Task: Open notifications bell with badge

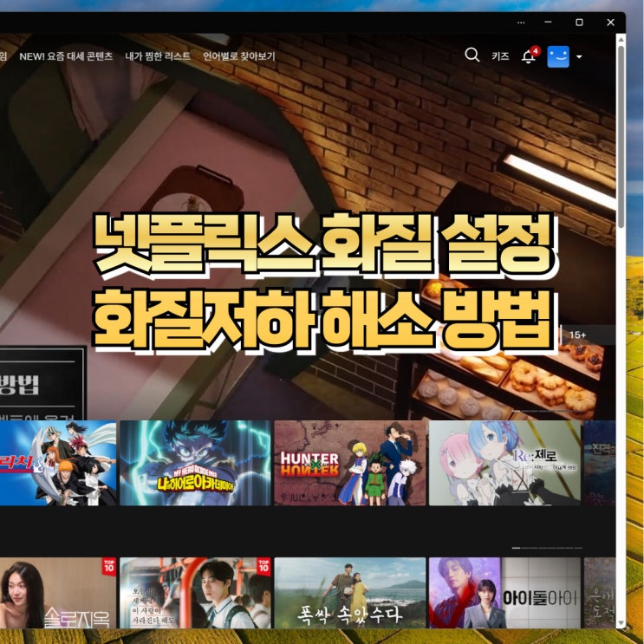Action: [x=530, y=55]
